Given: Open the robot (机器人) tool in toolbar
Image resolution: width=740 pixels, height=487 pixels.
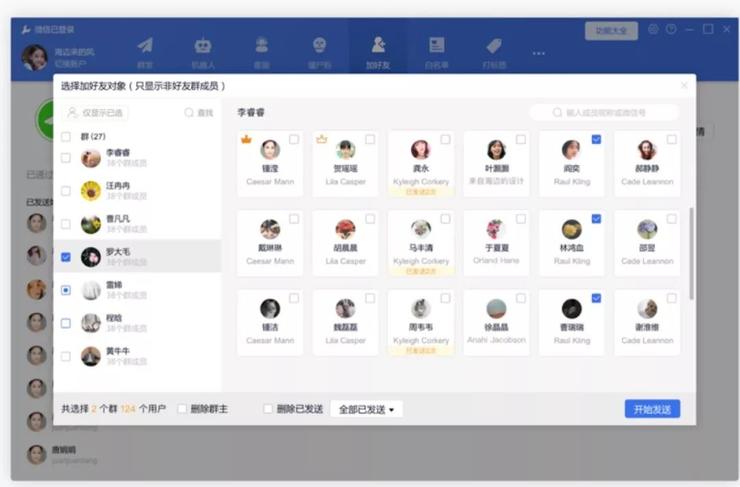Looking at the screenshot, I should coord(203,46).
